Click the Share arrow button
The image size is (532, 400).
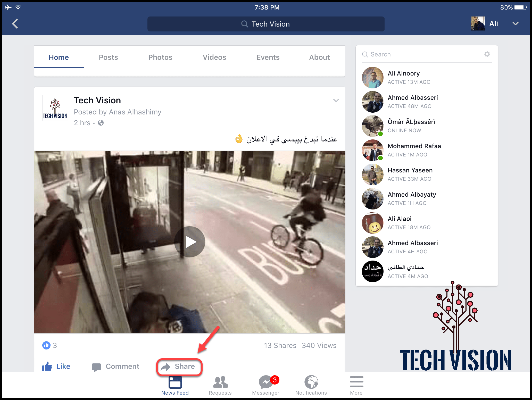coord(179,366)
